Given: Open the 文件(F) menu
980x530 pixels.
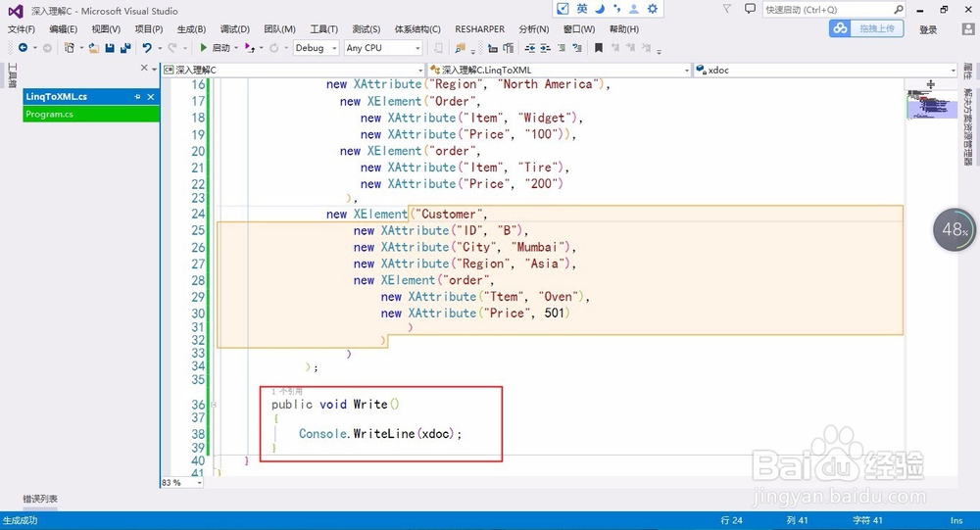Looking at the screenshot, I should (x=22, y=29).
